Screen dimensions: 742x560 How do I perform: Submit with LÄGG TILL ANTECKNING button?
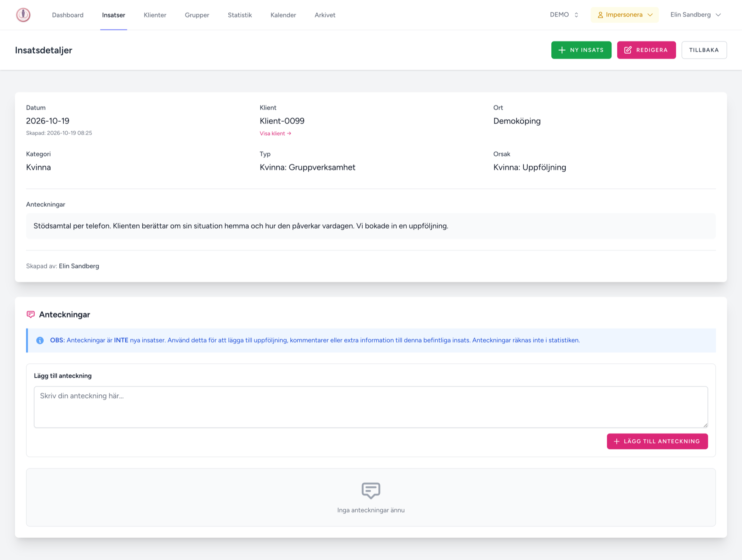tap(657, 441)
